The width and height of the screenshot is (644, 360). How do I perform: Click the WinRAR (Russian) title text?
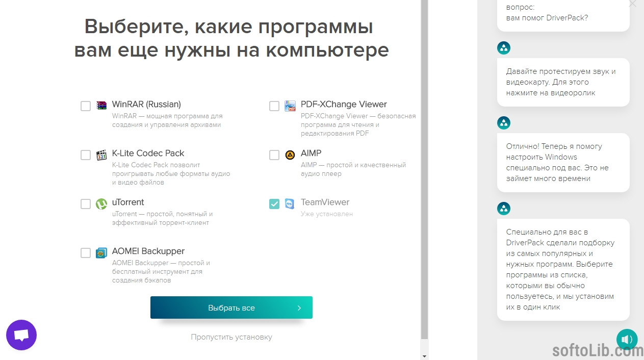146,105
